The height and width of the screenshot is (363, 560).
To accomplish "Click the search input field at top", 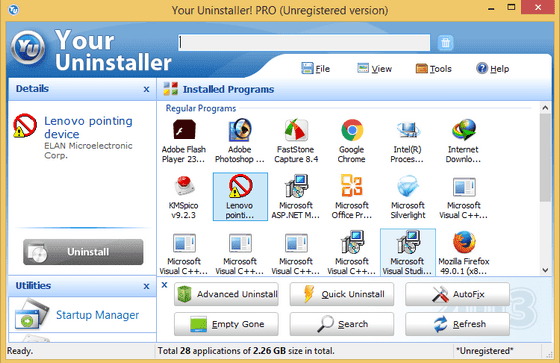I will pos(304,43).
